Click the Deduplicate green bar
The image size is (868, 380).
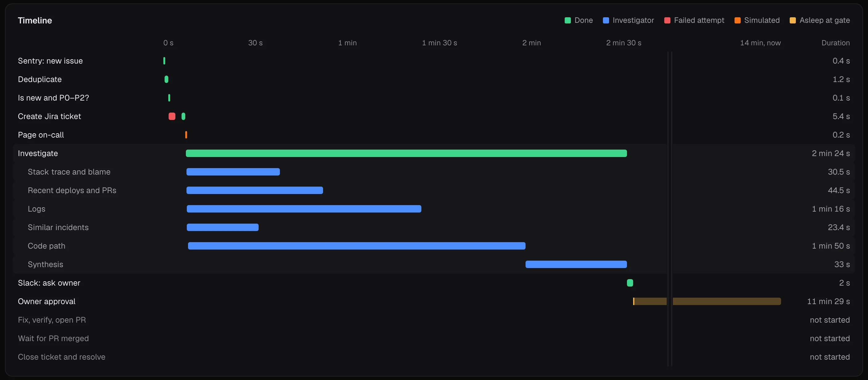pos(166,79)
